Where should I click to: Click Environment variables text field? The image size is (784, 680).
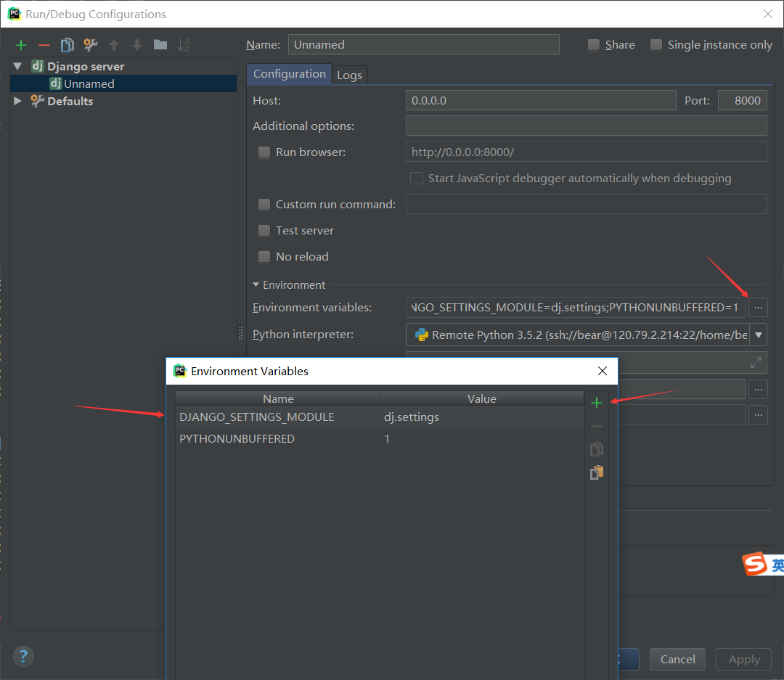coord(575,308)
